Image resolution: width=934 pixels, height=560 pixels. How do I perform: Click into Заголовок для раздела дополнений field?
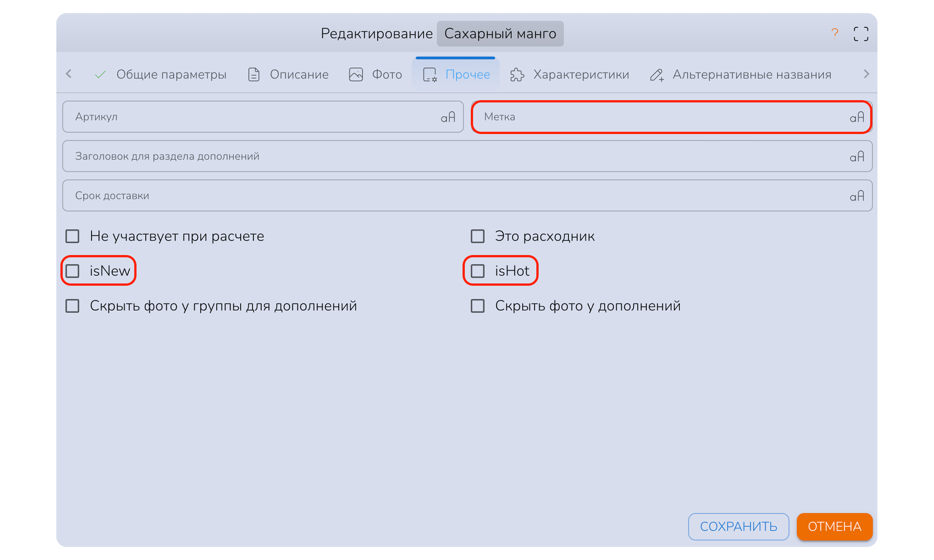[467, 156]
